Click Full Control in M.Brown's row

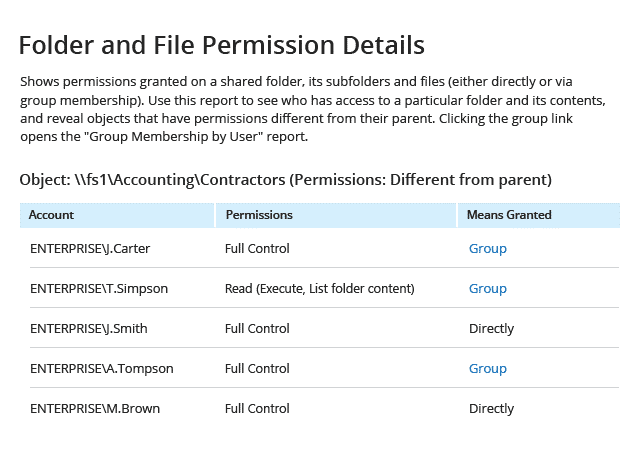[x=257, y=408]
